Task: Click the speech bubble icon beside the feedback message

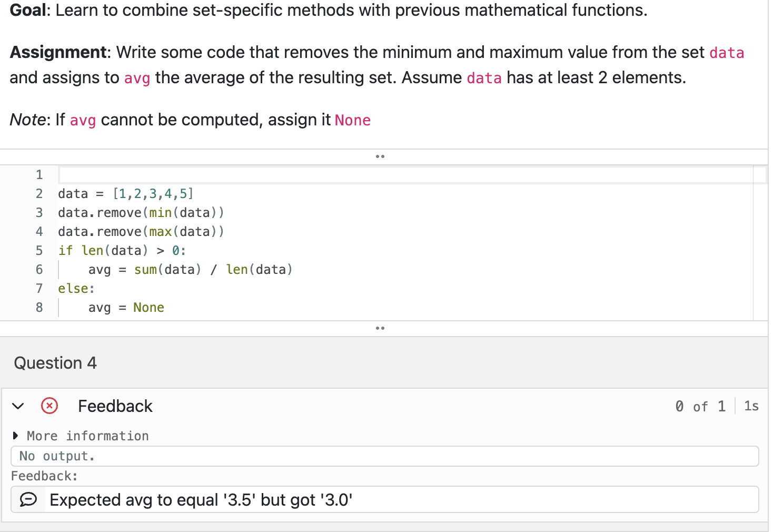Action: pyautogui.click(x=28, y=499)
